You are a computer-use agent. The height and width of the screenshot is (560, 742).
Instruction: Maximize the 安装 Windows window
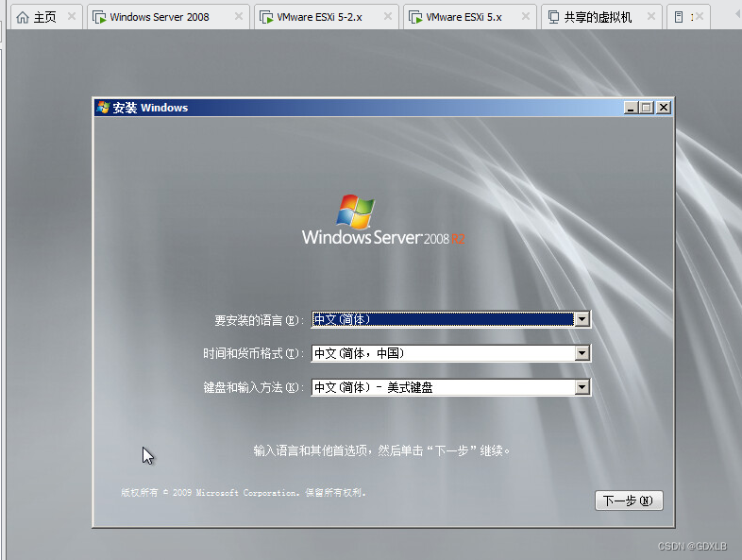point(646,108)
